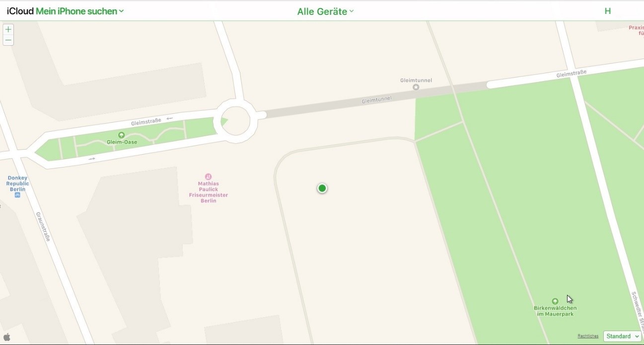The image size is (644, 345).
Task: Click the Schwedter Straße label
Action: point(637,308)
